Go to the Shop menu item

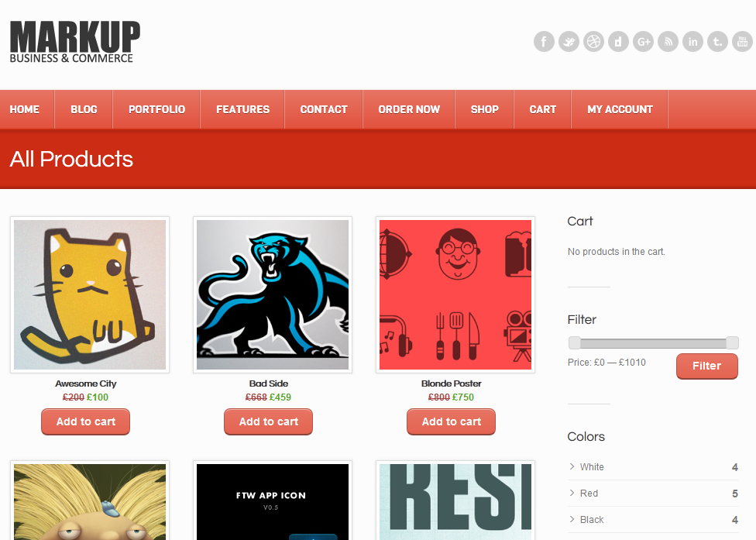point(485,109)
